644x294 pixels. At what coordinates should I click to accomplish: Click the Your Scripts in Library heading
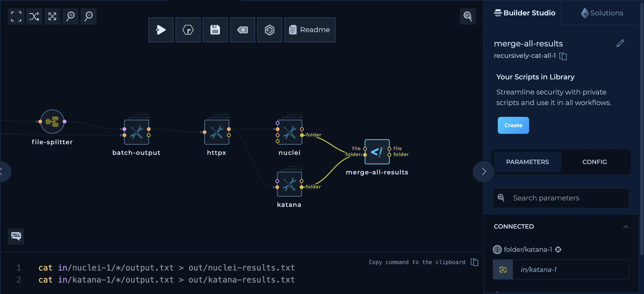535,77
